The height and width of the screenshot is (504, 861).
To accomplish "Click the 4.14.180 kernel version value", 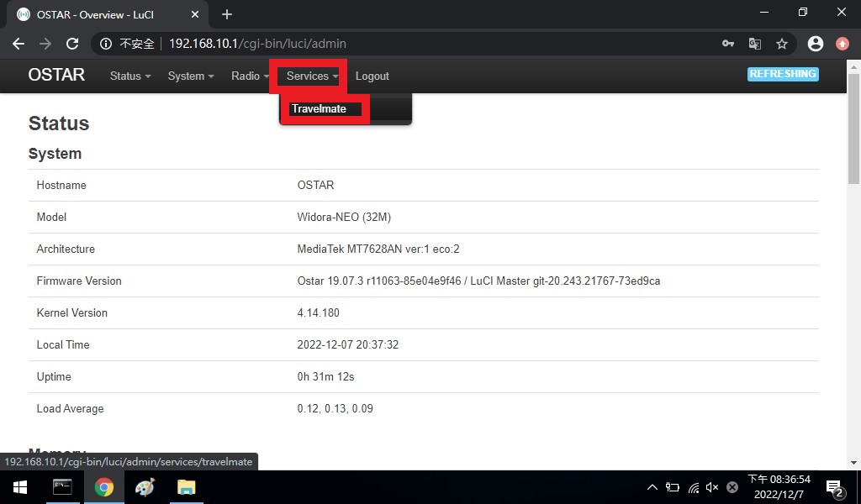I will point(319,312).
